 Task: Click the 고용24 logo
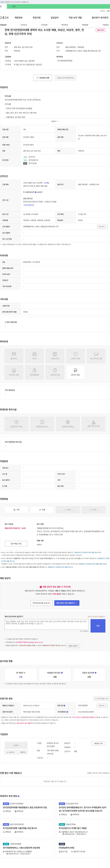(x=4, y=18)
